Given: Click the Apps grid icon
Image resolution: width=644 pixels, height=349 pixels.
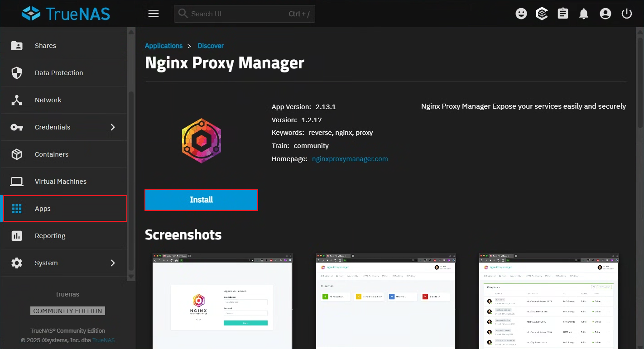Looking at the screenshot, I should pyautogui.click(x=17, y=209).
